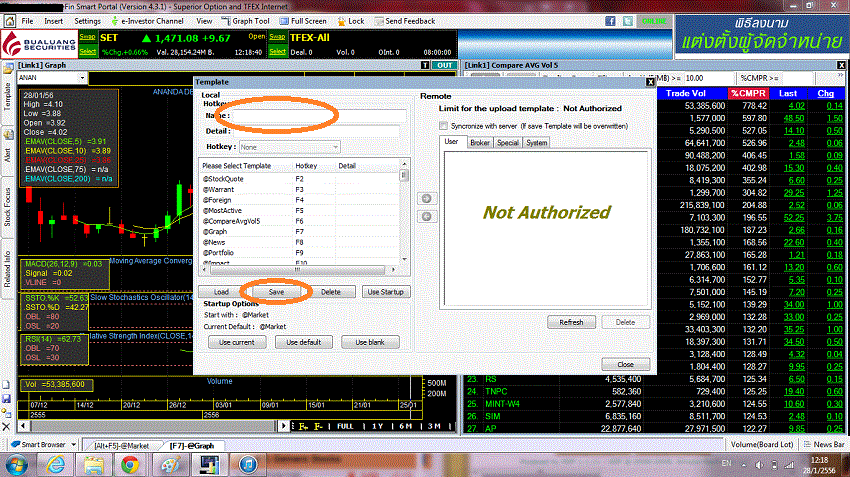The height and width of the screenshot is (477, 850).
Task: Toggle Synchronize with server checkbox
Action: click(x=443, y=126)
